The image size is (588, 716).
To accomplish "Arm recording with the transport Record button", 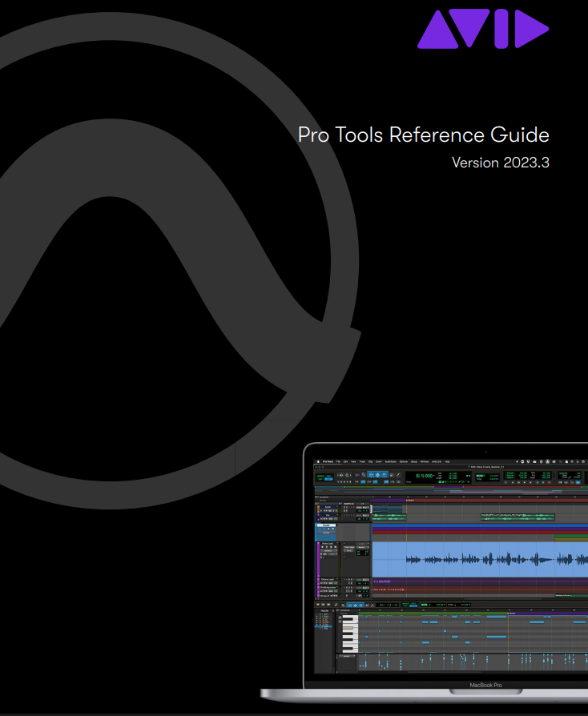I will coord(550,483).
